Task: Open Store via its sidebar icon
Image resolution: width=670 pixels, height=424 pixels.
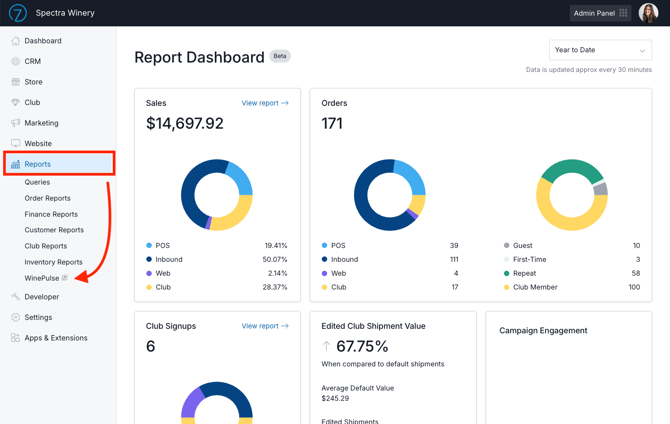Action: (15, 82)
